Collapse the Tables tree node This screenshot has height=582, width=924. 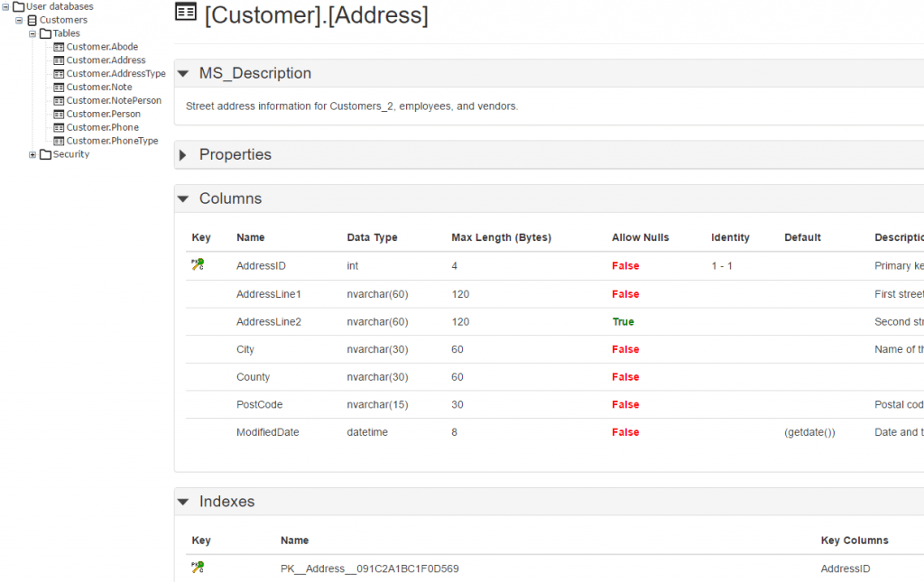(x=32, y=32)
